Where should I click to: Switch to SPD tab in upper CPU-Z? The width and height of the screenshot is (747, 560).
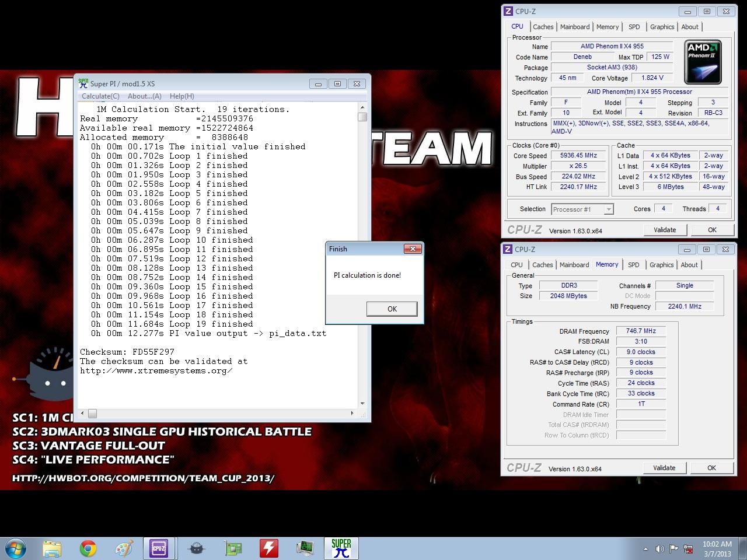[634, 27]
